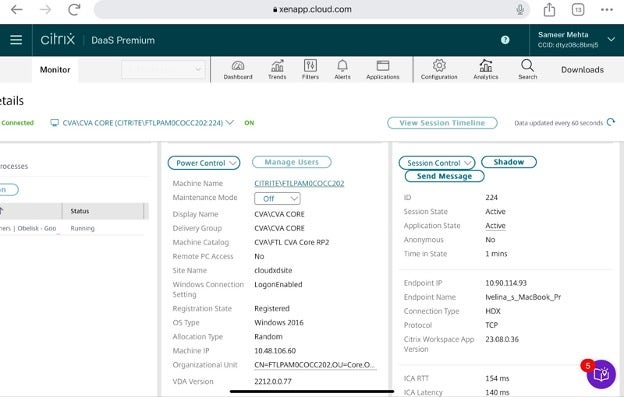The width and height of the screenshot is (624, 397).
Task: Click the Manage Users button
Action: 291,162
